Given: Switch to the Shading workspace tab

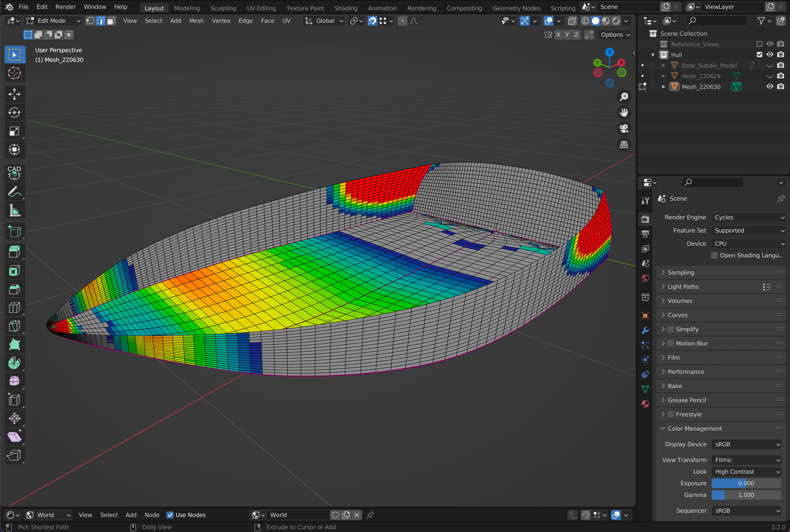Looking at the screenshot, I should click(345, 8).
